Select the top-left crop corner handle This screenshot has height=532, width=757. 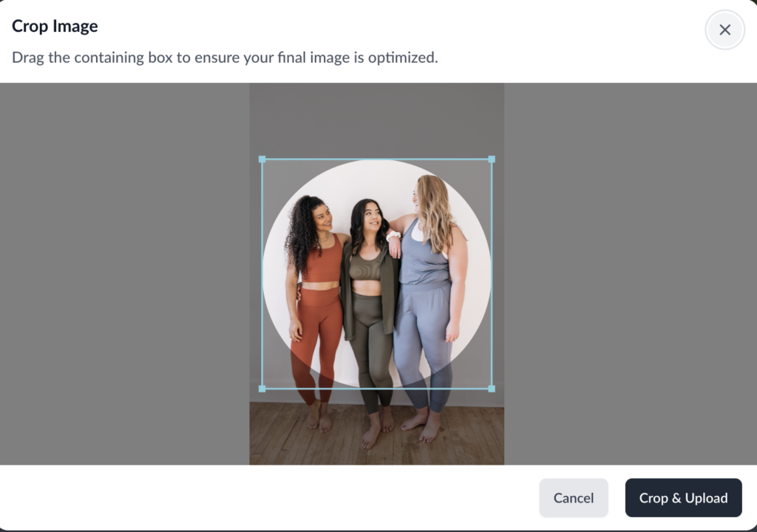pyautogui.click(x=262, y=160)
